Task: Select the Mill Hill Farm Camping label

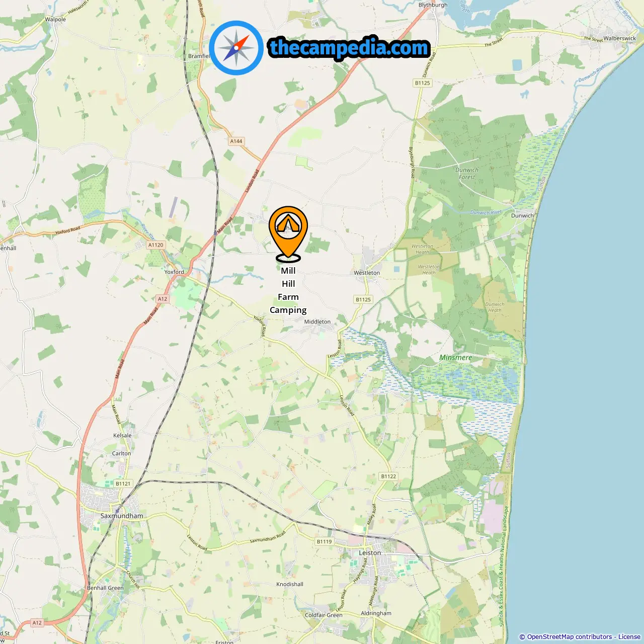Action: pos(288,290)
